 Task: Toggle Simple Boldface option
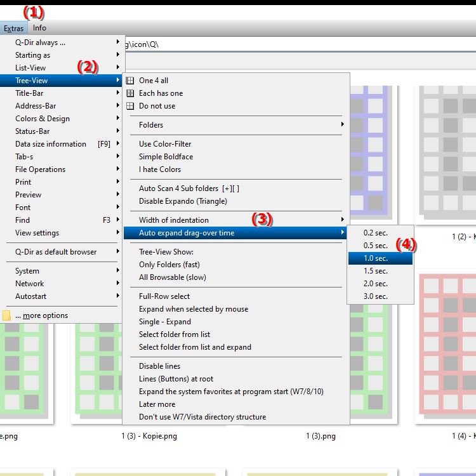click(236, 157)
